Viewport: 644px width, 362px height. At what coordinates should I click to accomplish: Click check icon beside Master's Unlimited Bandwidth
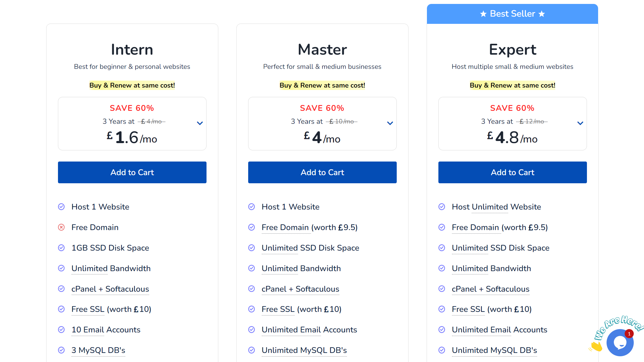tap(252, 268)
